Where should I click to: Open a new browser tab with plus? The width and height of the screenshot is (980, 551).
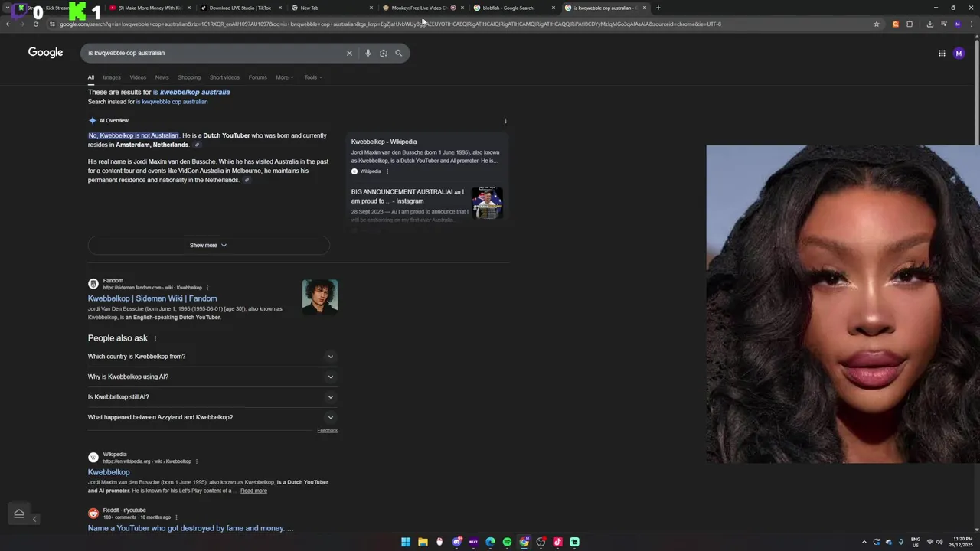[x=658, y=8]
